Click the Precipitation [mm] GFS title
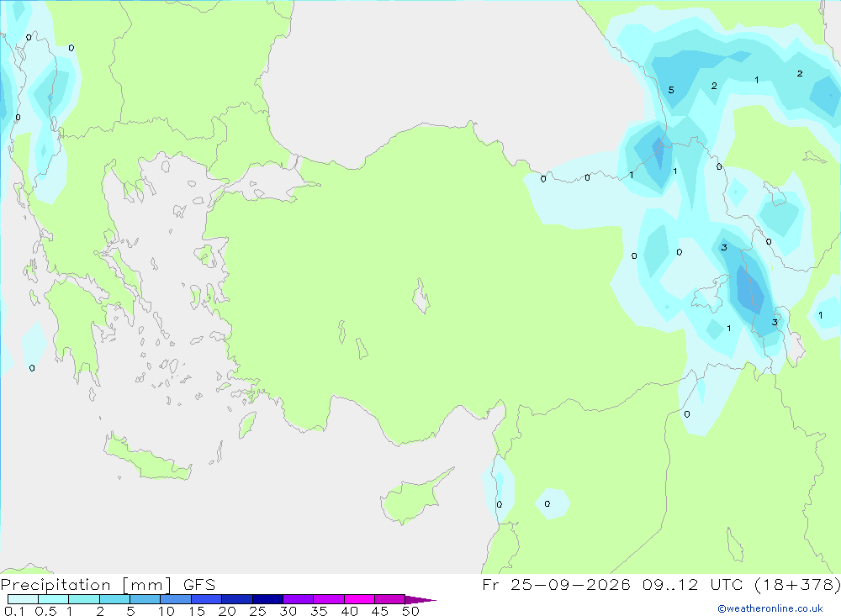Image resolution: width=841 pixels, height=616 pixels. pyautogui.click(x=108, y=584)
